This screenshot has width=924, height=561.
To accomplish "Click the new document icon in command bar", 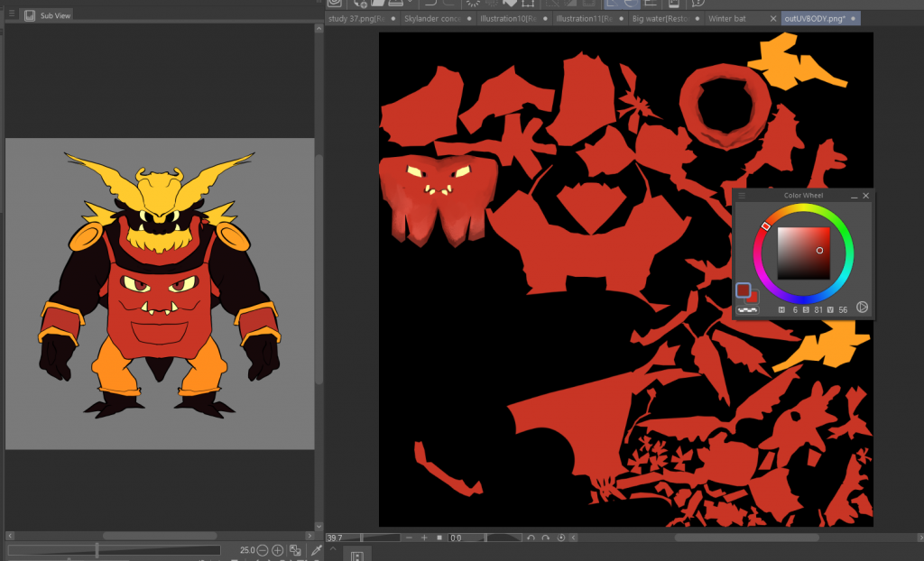I will pyautogui.click(x=359, y=4).
